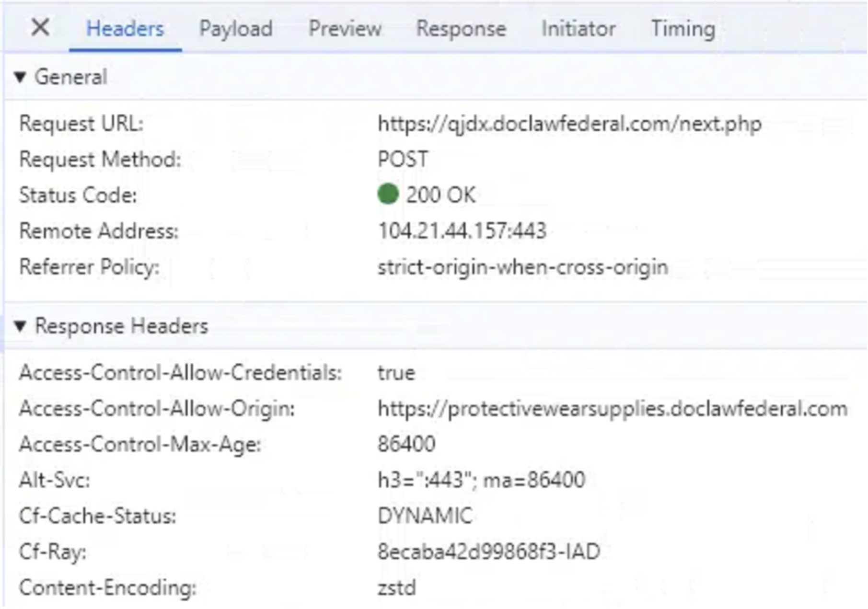View the Timing tab
Image resolution: width=868 pixels, height=609 pixels.
[x=683, y=29]
